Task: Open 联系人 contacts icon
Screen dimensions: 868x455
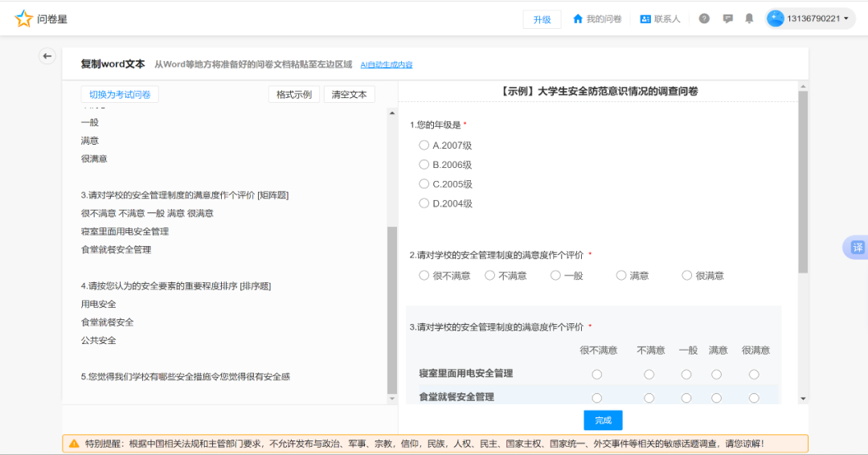Action: [x=645, y=18]
